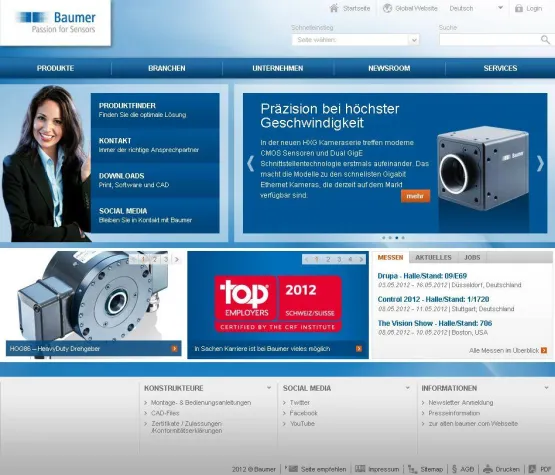Open the Services menu

pos(500,68)
